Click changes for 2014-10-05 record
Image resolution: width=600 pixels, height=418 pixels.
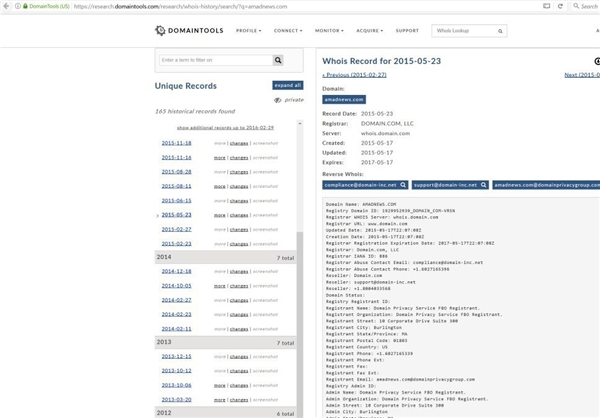click(239, 286)
